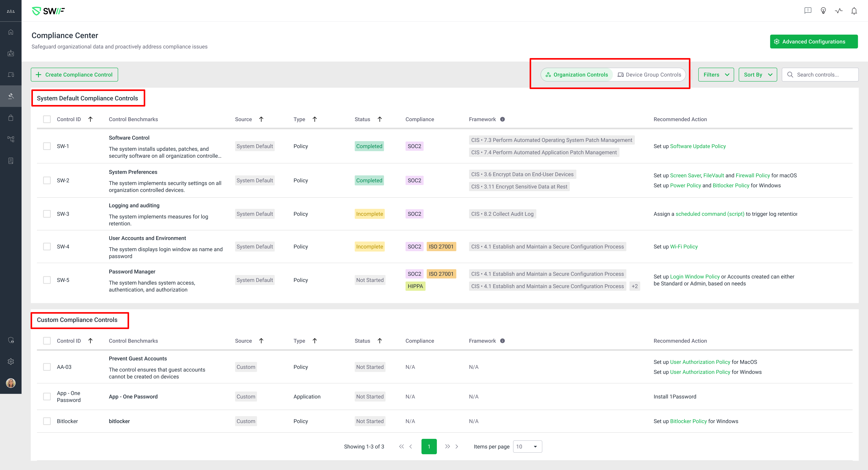The width and height of the screenshot is (868, 470).
Task: Click the lightbulb tips icon
Action: 823,11
